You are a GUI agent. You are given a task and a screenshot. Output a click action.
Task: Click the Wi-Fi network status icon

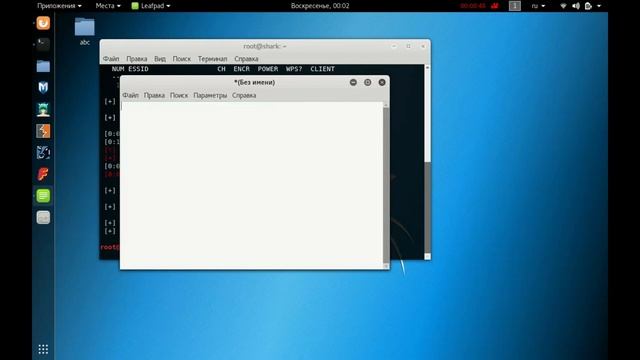click(563, 6)
